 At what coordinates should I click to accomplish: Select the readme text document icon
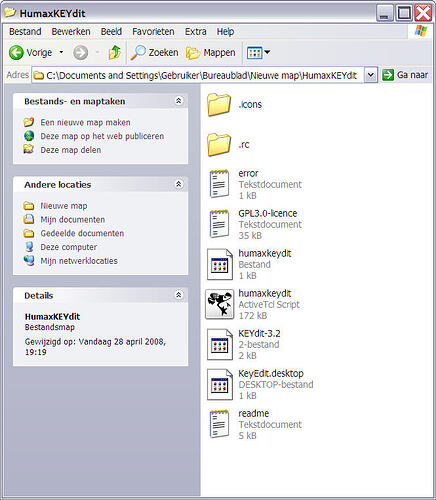pos(219,424)
